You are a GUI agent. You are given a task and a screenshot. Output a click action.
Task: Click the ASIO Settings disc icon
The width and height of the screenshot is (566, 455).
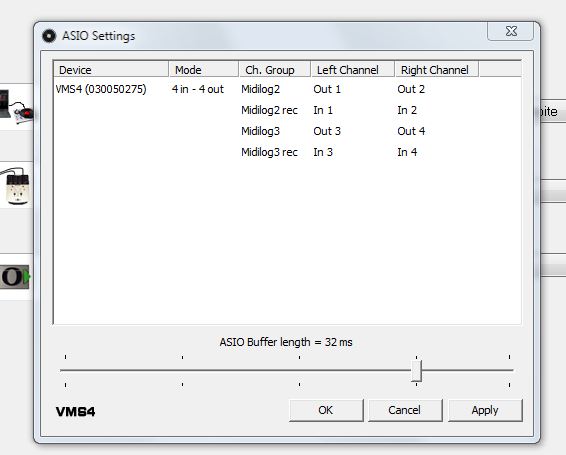click(49, 36)
